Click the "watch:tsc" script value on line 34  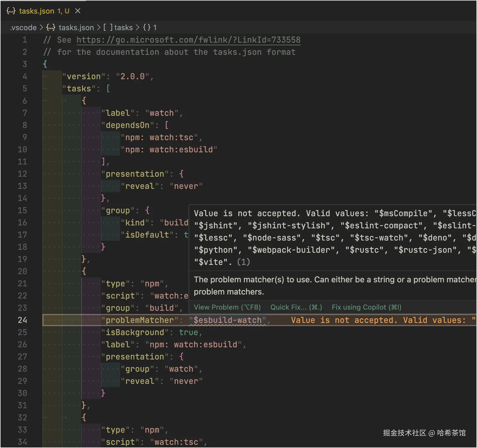click(176, 442)
